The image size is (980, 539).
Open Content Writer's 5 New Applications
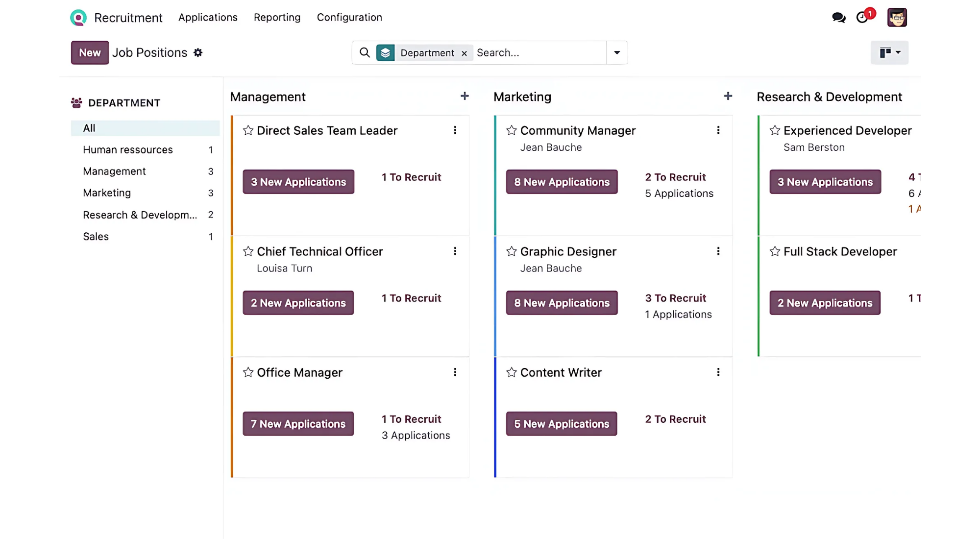(561, 424)
